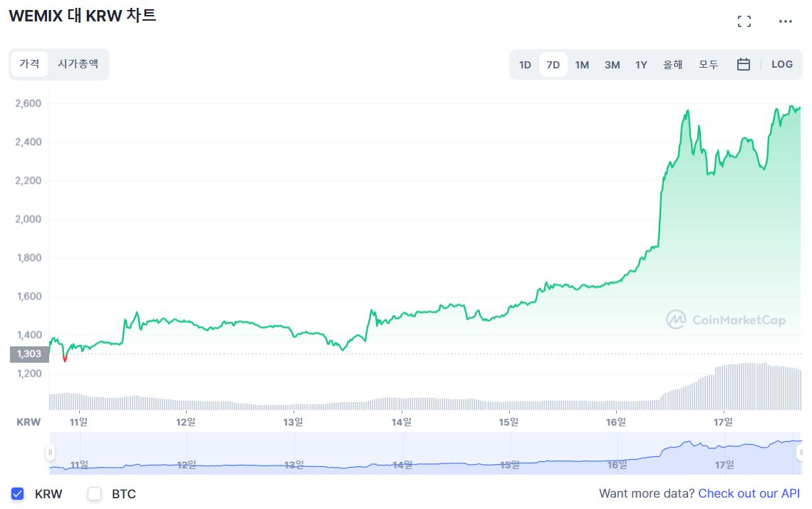
Task: Uncheck the KRW currency checkbox
Action: pos(18,493)
